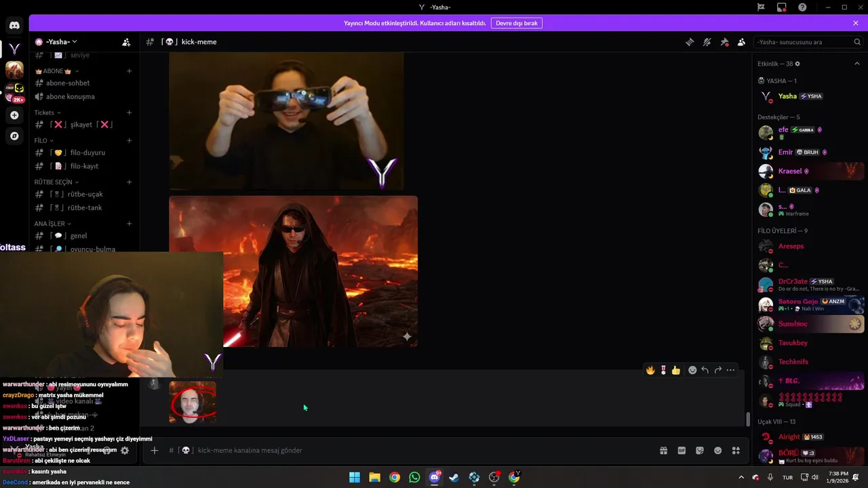Click the reply arrow on the message
868x488 pixels.
705,370
